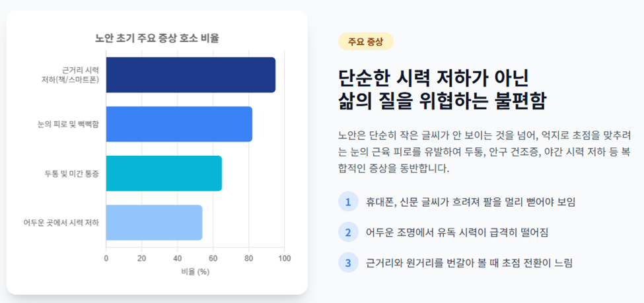
Task: Click the 근거리 시력 저하(책/스마트폰) axis label
Action: point(70,75)
